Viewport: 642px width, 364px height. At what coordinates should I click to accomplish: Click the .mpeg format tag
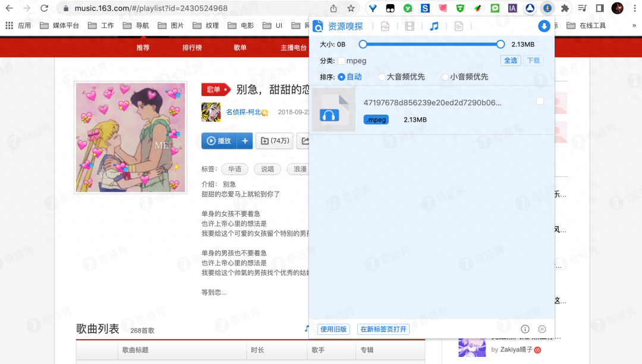pos(376,119)
